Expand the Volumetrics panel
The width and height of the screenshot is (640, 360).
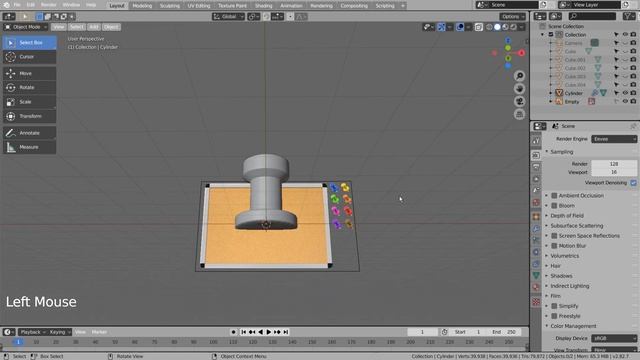(x=564, y=256)
